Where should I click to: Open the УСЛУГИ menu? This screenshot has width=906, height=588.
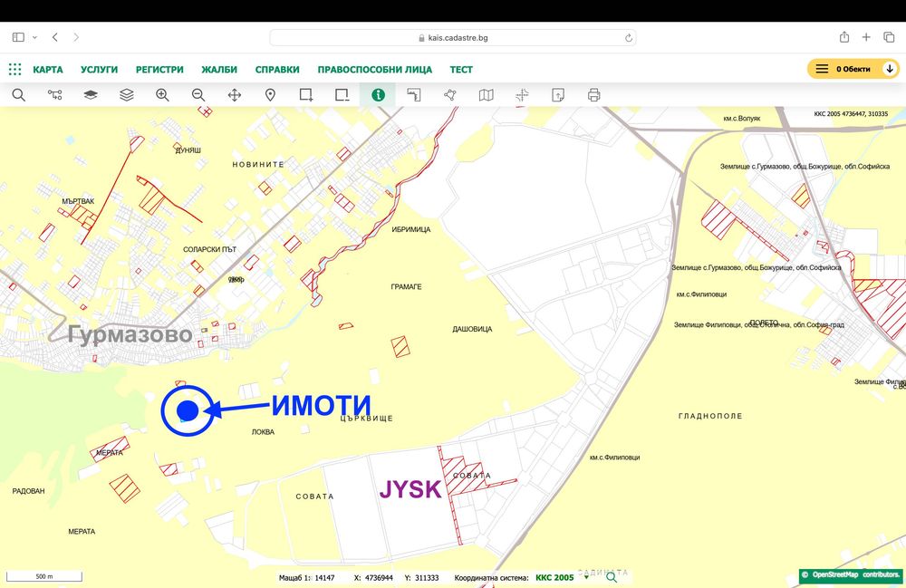pyautogui.click(x=100, y=70)
